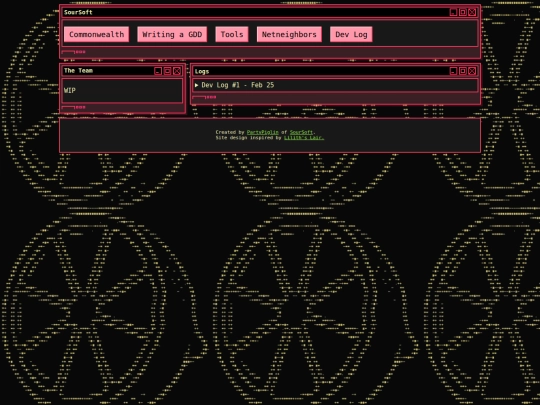Open the Dev Log page
This screenshot has height=405, width=540.
pyautogui.click(x=351, y=34)
